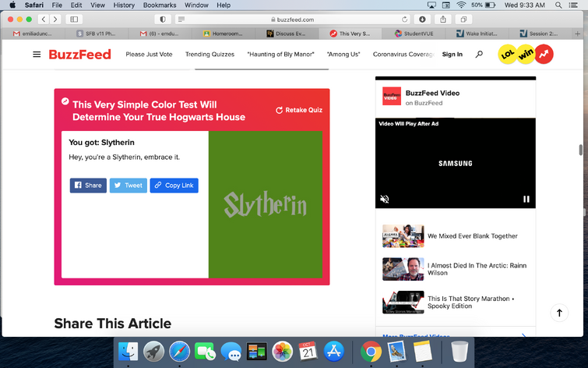Switch to StudentVUE tab
Image resolution: width=588 pixels, height=368 pixels.
click(x=414, y=34)
